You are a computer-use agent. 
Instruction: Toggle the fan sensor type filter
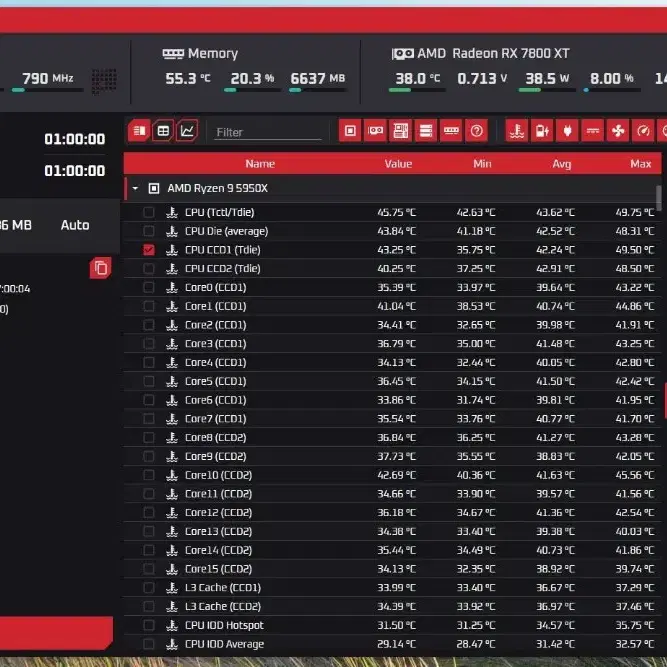click(618, 131)
